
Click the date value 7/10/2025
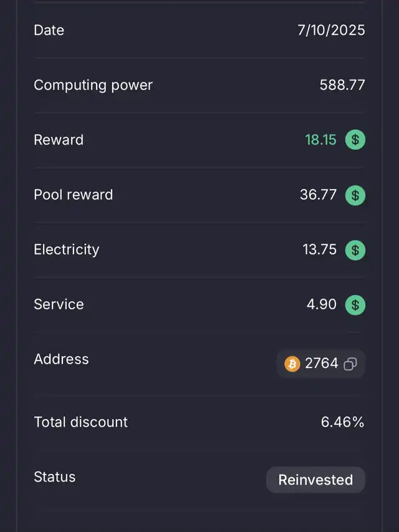pyautogui.click(x=331, y=30)
